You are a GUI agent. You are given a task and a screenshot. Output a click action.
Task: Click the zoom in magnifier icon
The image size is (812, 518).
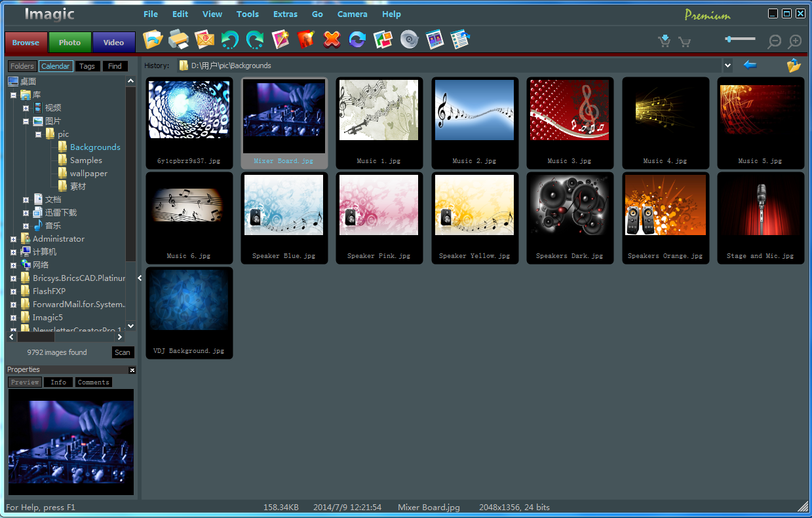(x=795, y=42)
